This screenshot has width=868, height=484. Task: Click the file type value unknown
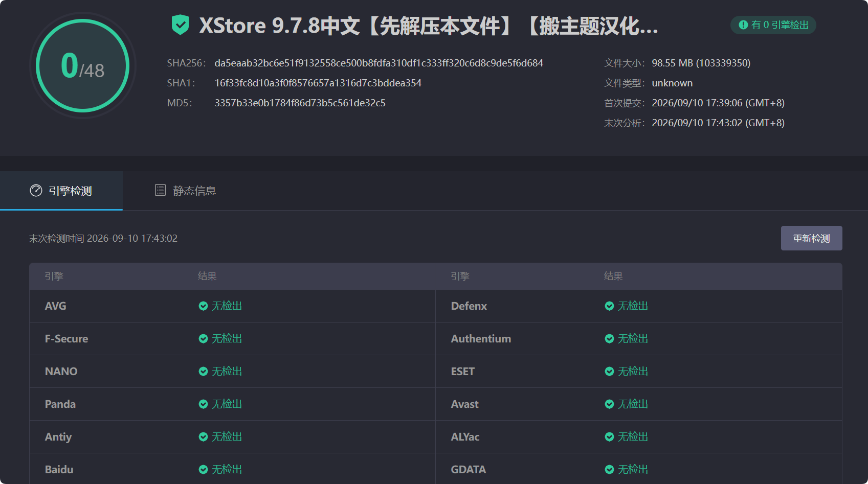pyautogui.click(x=672, y=83)
